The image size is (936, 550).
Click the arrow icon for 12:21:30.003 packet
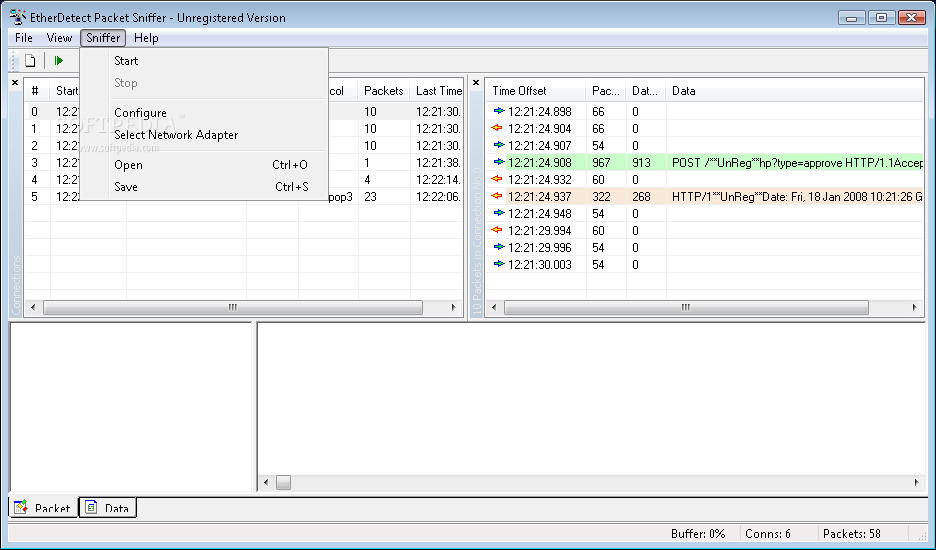tap(498, 264)
